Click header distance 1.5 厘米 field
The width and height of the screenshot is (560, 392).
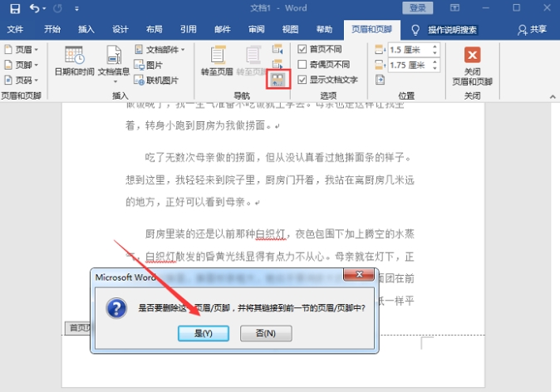coord(410,50)
